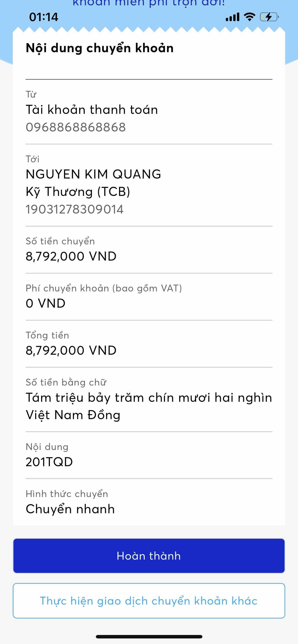Tap the amount in words text
Viewport: 298px width, 644px height.
pos(149,406)
